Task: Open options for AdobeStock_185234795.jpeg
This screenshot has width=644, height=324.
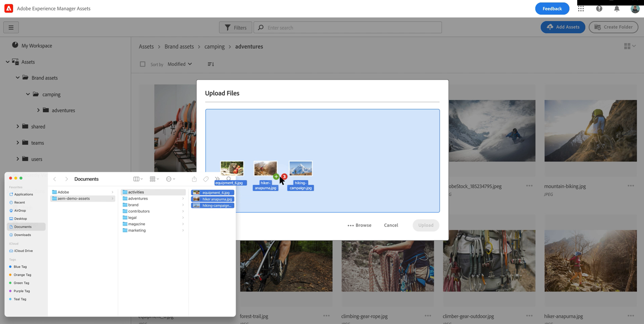Action: pyautogui.click(x=529, y=186)
